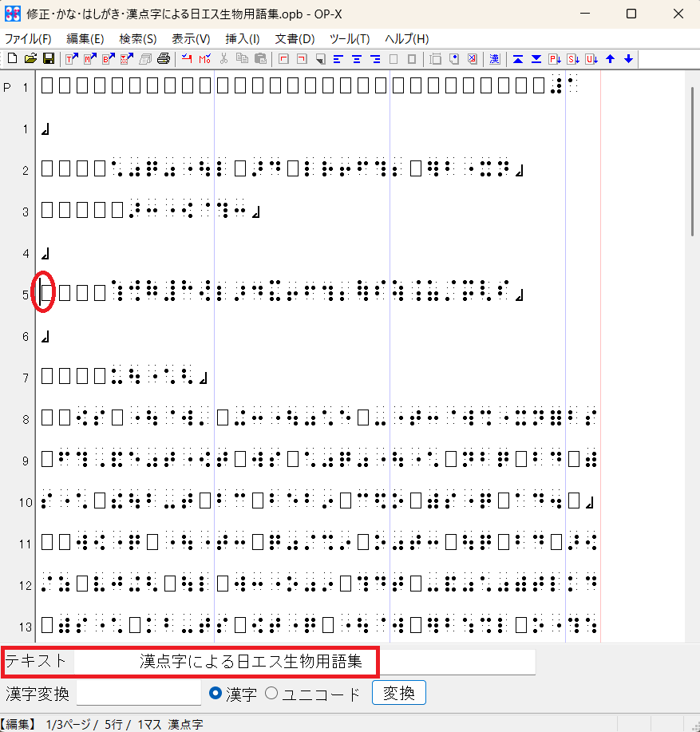This screenshot has width=700, height=732.
Task: Open the ツール(T) menu
Action: click(x=350, y=39)
